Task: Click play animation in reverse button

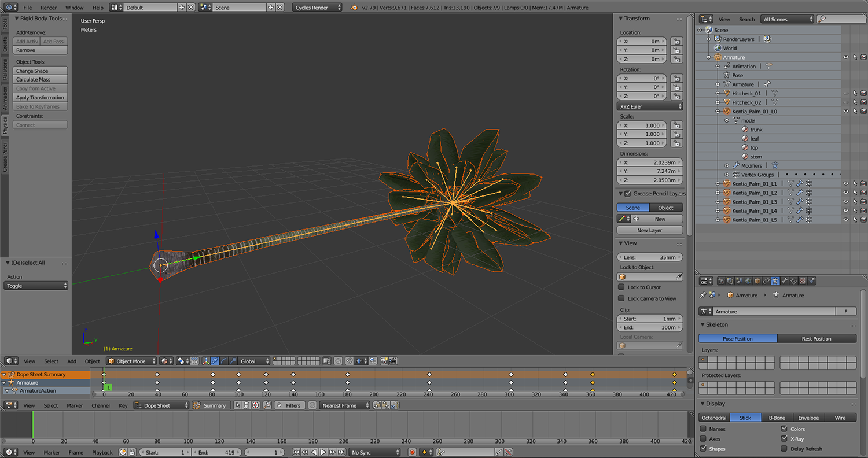Action: point(314,452)
